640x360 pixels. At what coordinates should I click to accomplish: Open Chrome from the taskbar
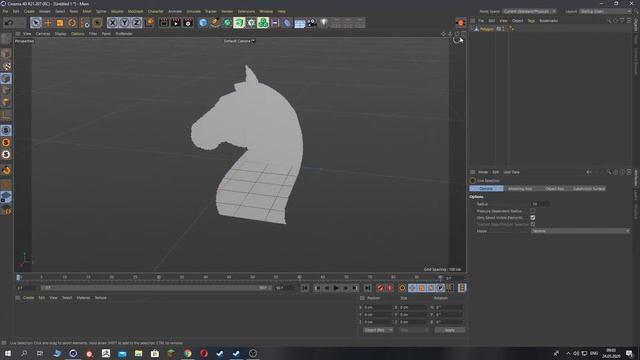[187, 353]
